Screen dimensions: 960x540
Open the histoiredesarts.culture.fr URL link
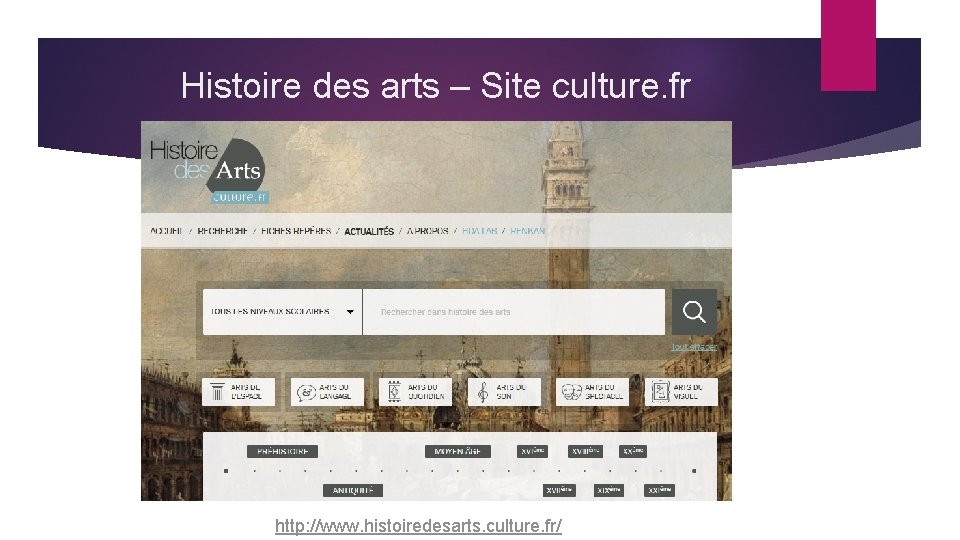click(x=418, y=525)
